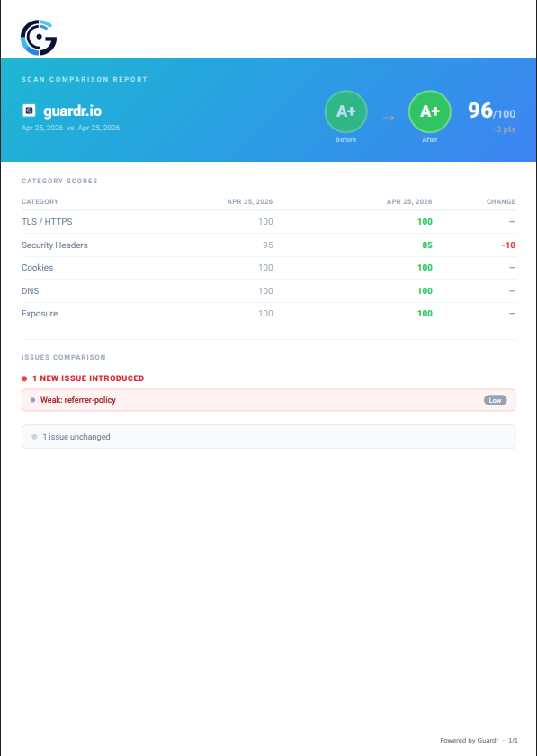This screenshot has width=537, height=756.
Task: Click the TLS / HTTPS row label
Action: 47,222
